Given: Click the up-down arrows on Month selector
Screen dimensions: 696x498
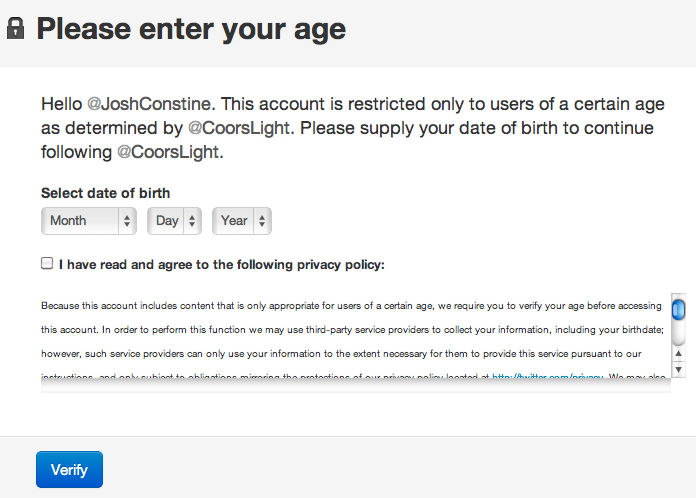Looking at the screenshot, I should pyautogui.click(x=127, y=221).
